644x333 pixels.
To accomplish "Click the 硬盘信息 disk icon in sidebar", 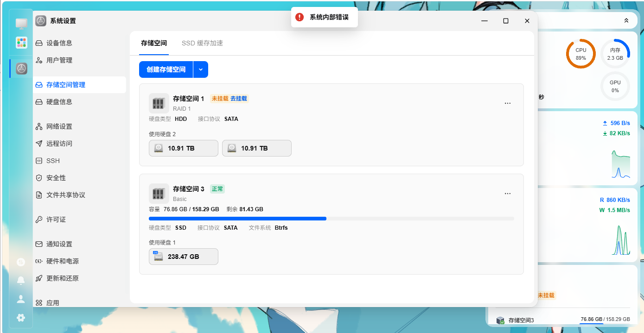I will pos(39,102).
